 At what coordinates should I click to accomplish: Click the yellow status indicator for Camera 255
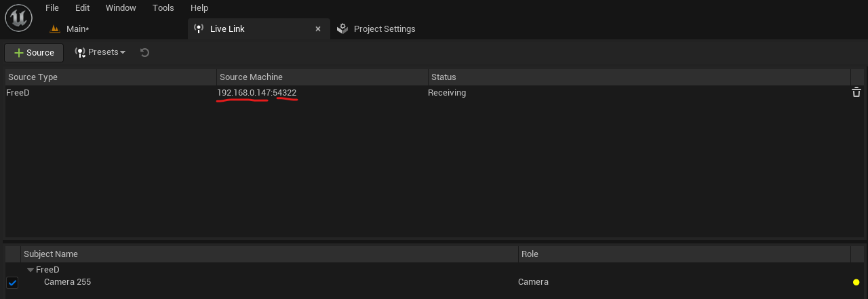tap(856, 282)
